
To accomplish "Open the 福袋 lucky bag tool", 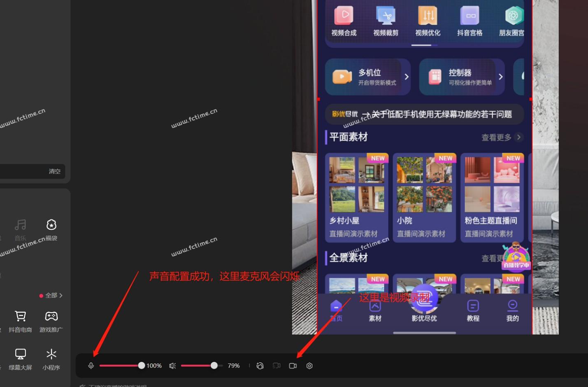I will [x=51, y=230].
